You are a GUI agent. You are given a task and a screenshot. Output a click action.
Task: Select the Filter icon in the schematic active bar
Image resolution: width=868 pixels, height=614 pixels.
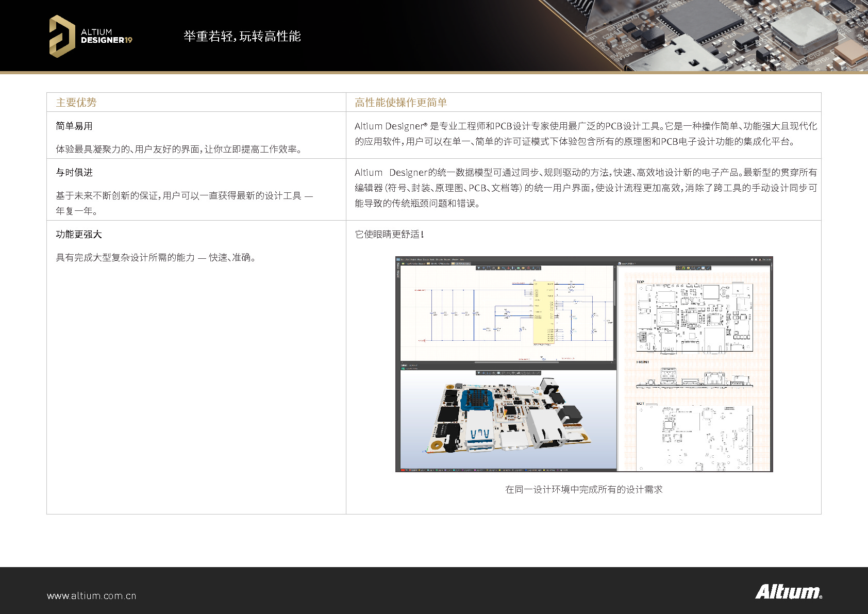[479, 268]
